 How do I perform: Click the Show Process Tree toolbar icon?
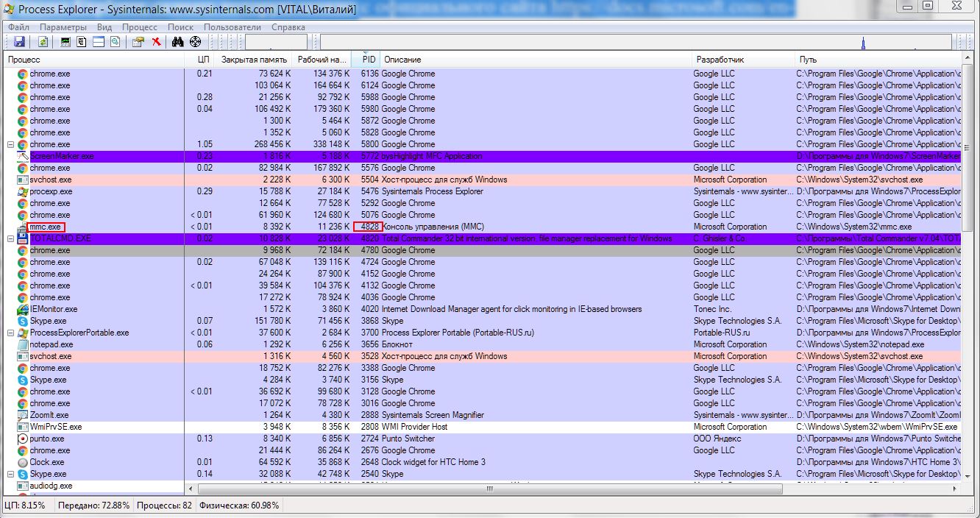[x=82, y=42]
